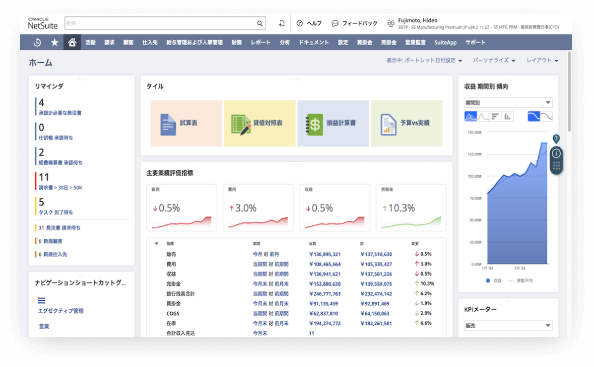Image resolution: width=594 pixels, height=367 pixels.
Task: Open the 貸借対照表 spreadsheet tile icon
Action: coord(241,124)
